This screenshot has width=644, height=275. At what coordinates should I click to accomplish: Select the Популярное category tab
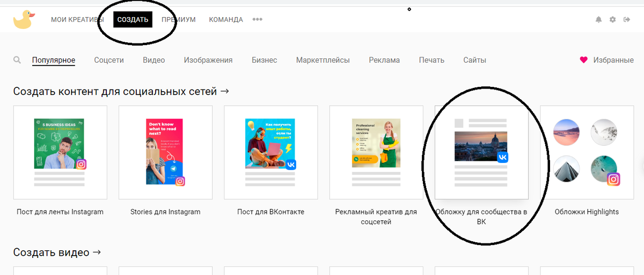pyautogui.click(x=54, y=60)
